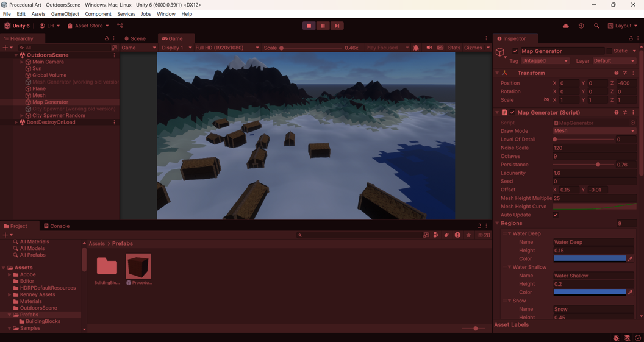Click the favorites star in Project panel
This screenshot has height=342, width=644.
[468, 235]
